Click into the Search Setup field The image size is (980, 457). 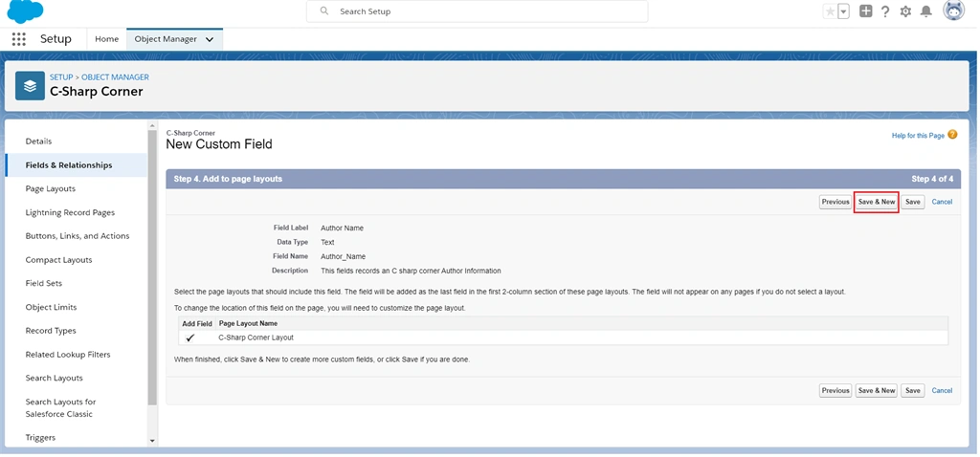(x=477, y=11)
